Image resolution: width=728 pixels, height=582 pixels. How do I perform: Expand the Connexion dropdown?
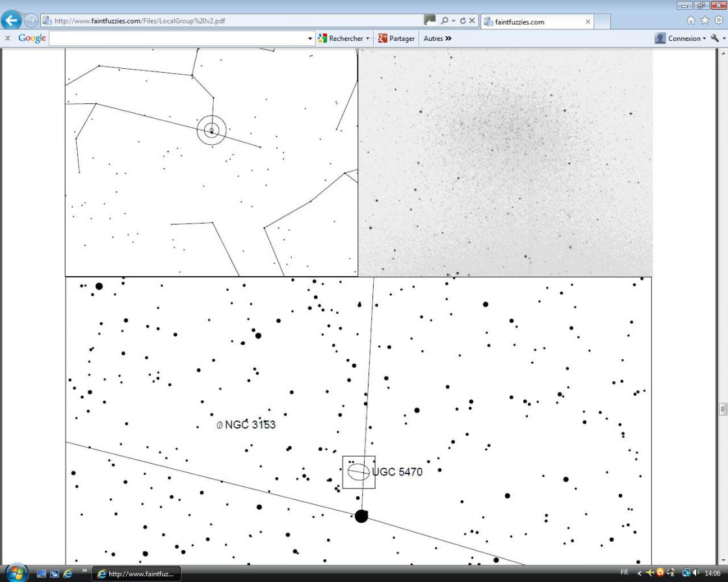(705, 38)
